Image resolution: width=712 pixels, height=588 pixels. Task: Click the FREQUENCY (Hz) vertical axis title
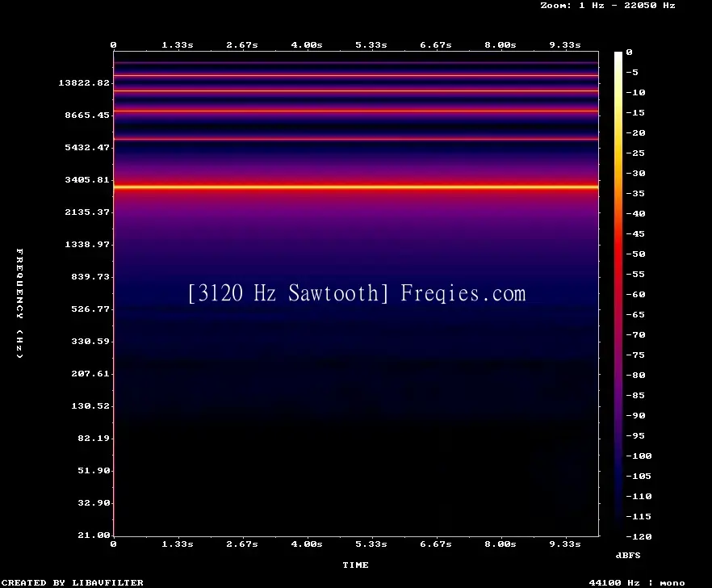tap(19, 303)
